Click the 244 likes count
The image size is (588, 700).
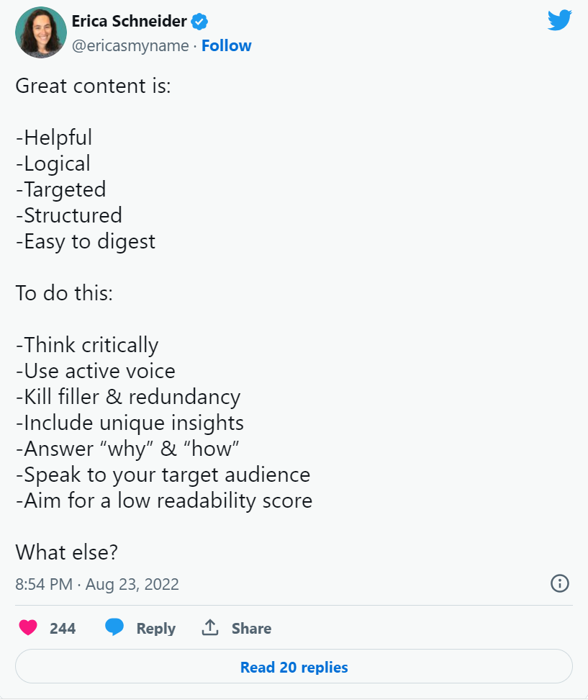63,628
